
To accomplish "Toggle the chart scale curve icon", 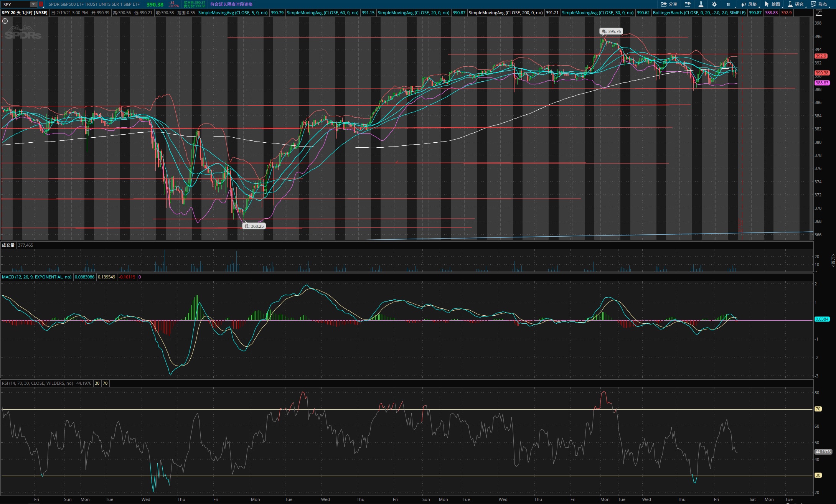I will click(818, 13).
